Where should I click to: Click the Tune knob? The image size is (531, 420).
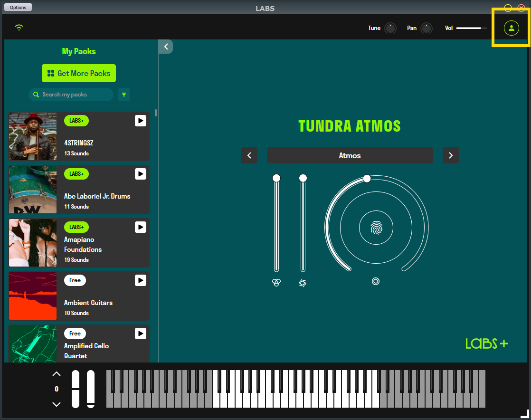390,28
